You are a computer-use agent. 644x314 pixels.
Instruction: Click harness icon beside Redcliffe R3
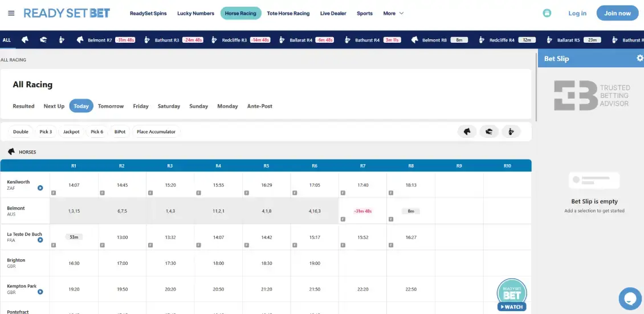(214, 40)
